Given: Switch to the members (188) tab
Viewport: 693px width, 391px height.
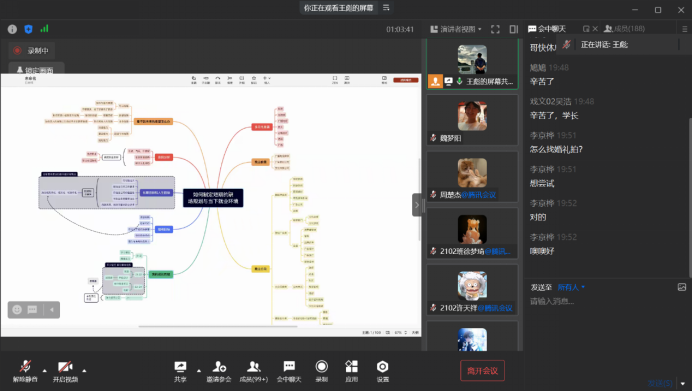Looking at the screenshot, I should [624, 29].
